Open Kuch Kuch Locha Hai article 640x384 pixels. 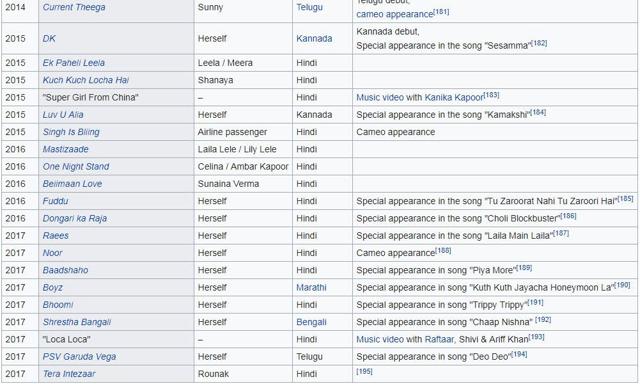(x=86, y=80)
